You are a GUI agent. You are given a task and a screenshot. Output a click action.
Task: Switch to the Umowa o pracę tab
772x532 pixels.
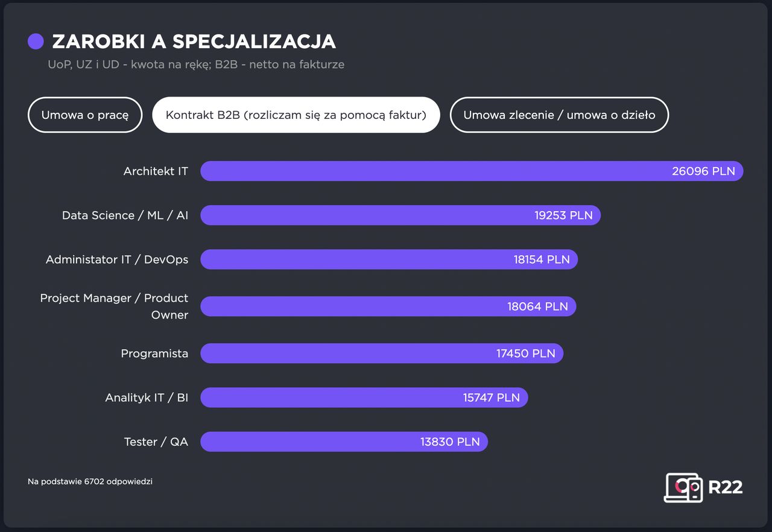[x=85, y=115]
